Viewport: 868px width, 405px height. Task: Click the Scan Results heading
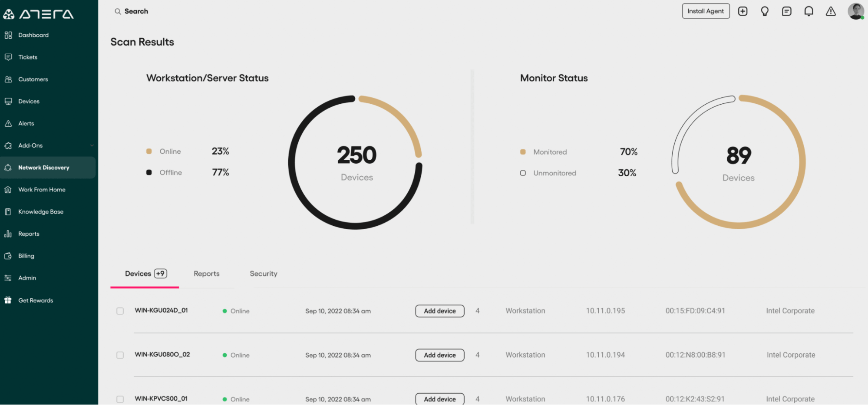(142, 42)
